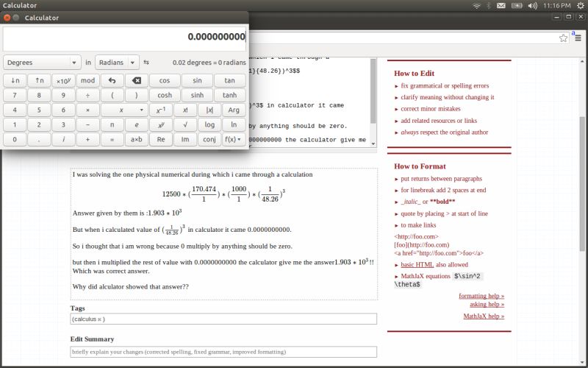Open the x variable dropdown button
The width and height of the screenshot is (588, 368).
click(124, 110)
